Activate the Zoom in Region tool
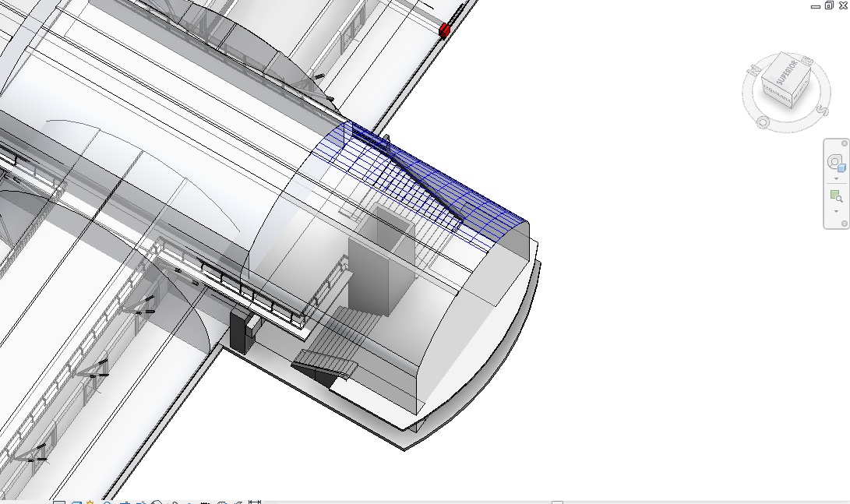 click(836, 196)
